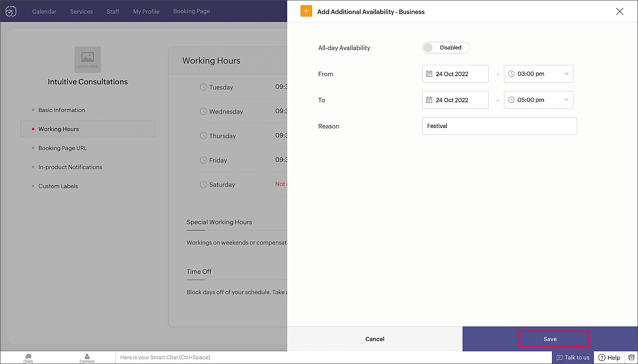Click the Help question mark icon
Screen dimensions: 638x364
[x=602, y=358]
